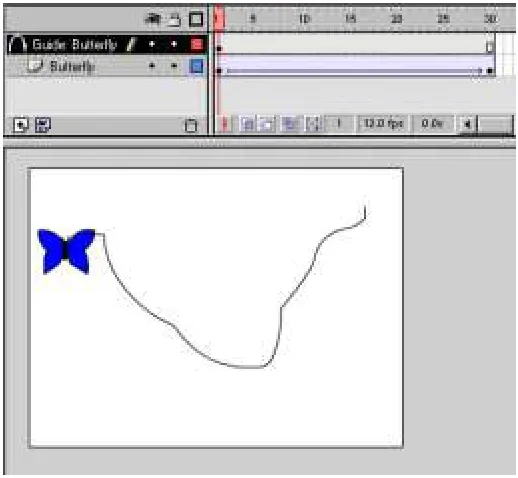
Task: Click the pencil icon on Guide: Butterfly layer
Action: pyautogui.click(x=132, y=44)
